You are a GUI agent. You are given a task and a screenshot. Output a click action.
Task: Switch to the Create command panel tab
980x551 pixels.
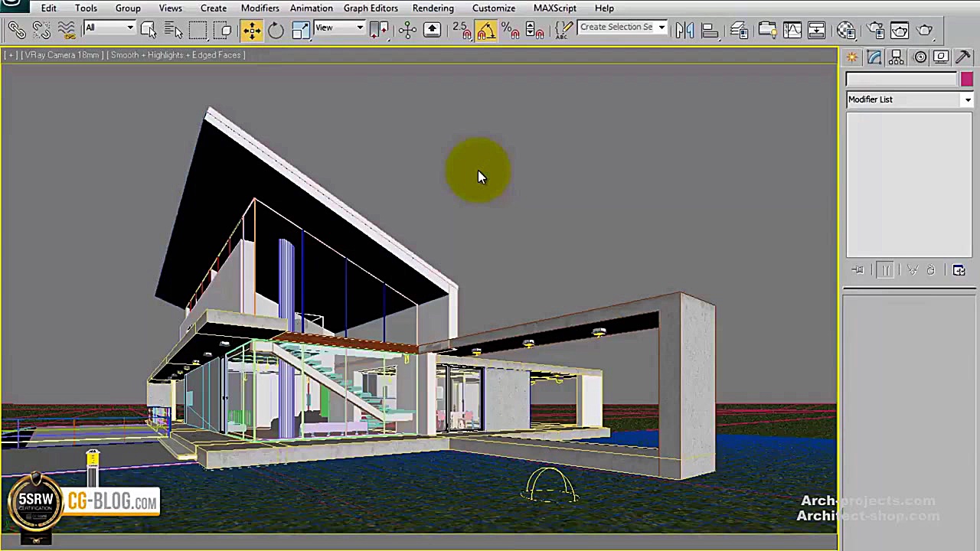(852, 58)
